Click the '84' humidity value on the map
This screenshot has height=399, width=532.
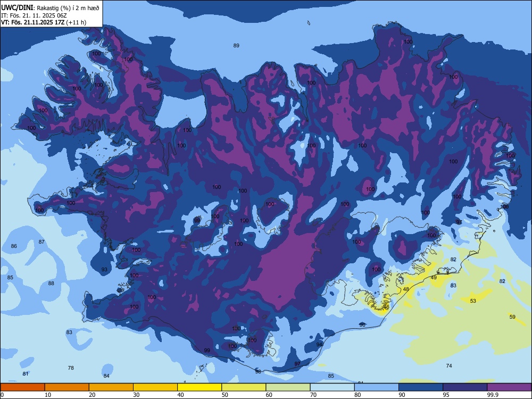106,376
